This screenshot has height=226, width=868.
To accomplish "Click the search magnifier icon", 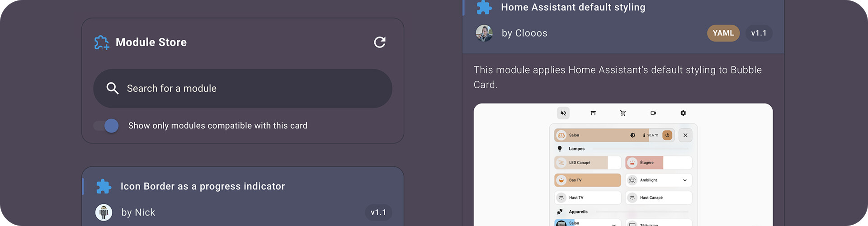I will 112,88.
